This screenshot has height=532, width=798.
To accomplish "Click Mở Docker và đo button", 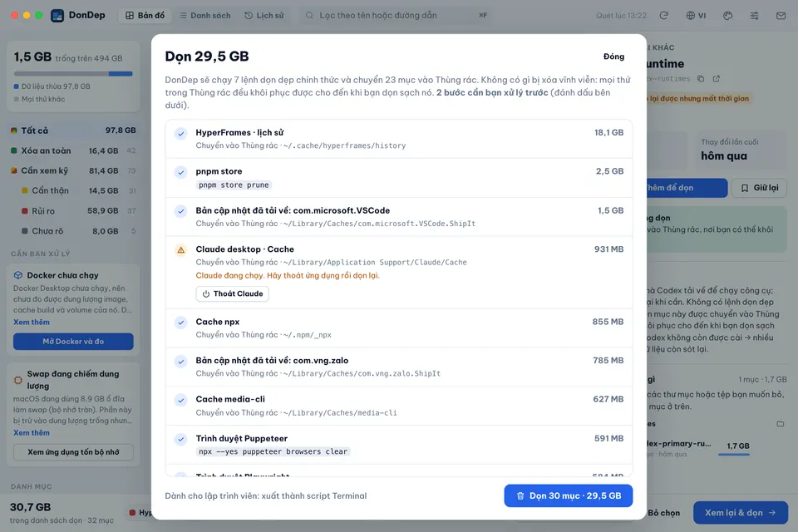I will [x=73, y=342].
